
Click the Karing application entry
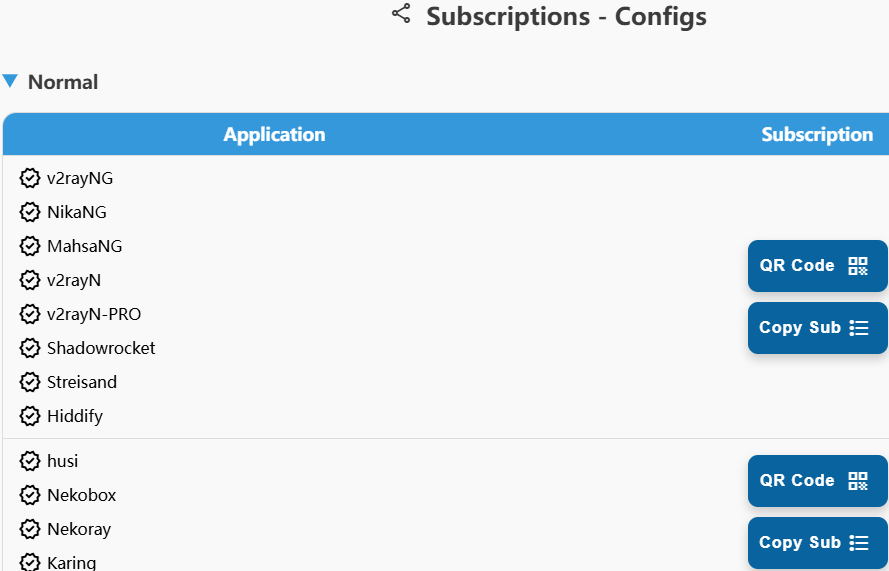72,563
